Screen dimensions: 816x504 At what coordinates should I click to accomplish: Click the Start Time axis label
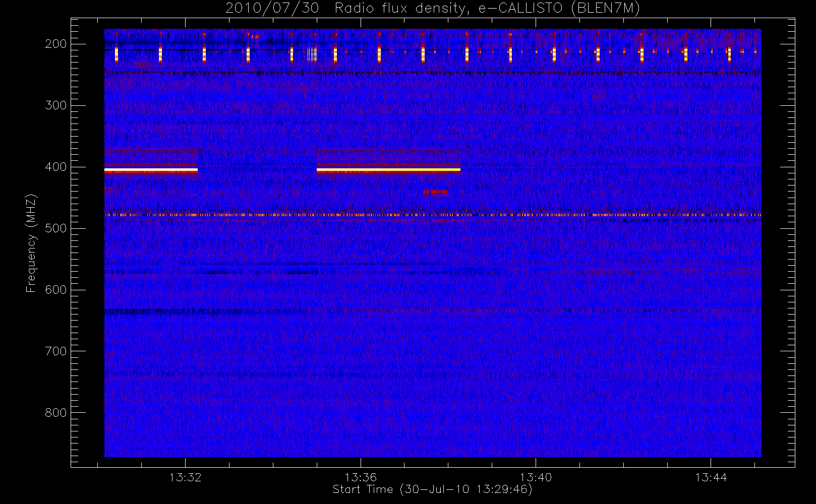[432, 489]
